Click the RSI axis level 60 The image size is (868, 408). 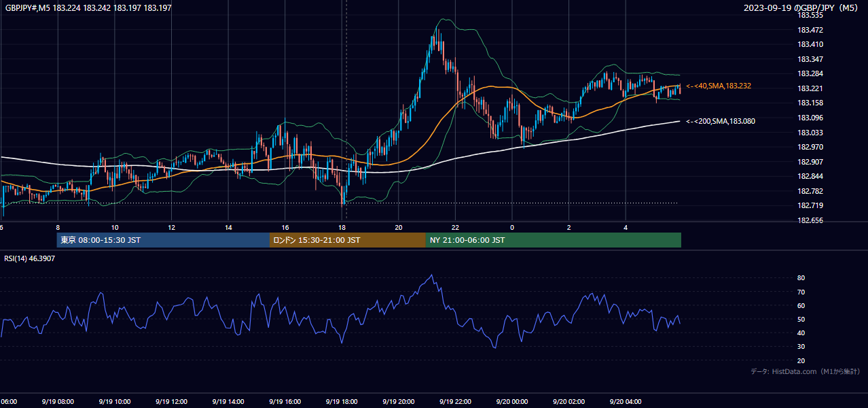801,306
